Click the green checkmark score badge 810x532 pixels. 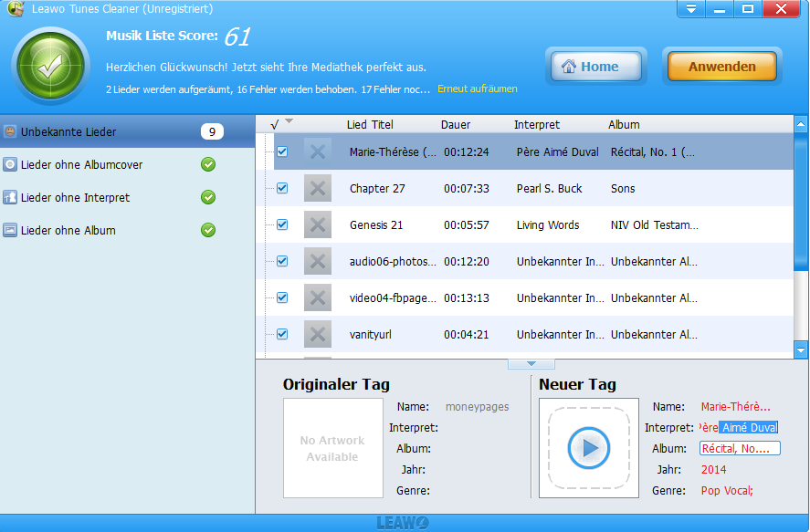pyautogui.click(x=50, y=66)
